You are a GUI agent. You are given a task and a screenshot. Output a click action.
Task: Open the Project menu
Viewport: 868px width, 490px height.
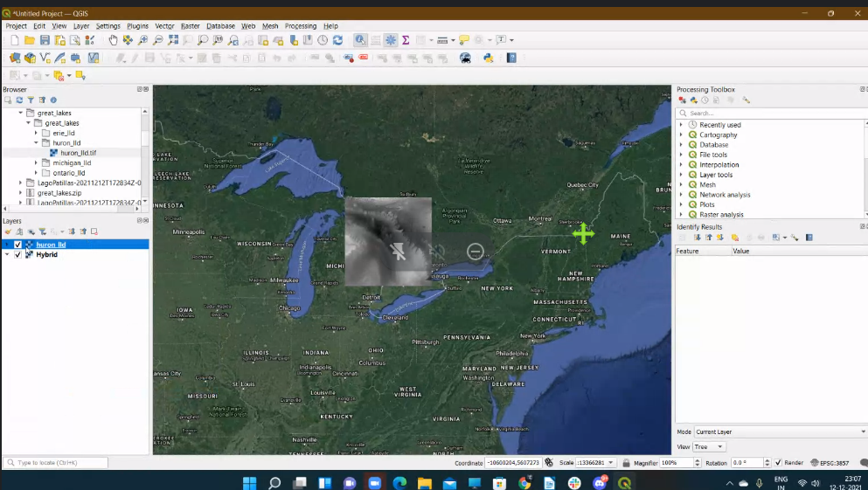coord(16,26)
